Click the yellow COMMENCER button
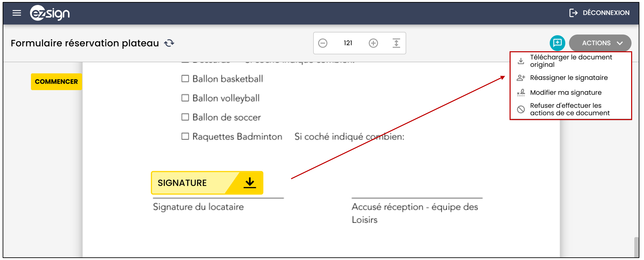Viewport: 644px width, 260px height. pyautogui.click(x=56, y=82)
